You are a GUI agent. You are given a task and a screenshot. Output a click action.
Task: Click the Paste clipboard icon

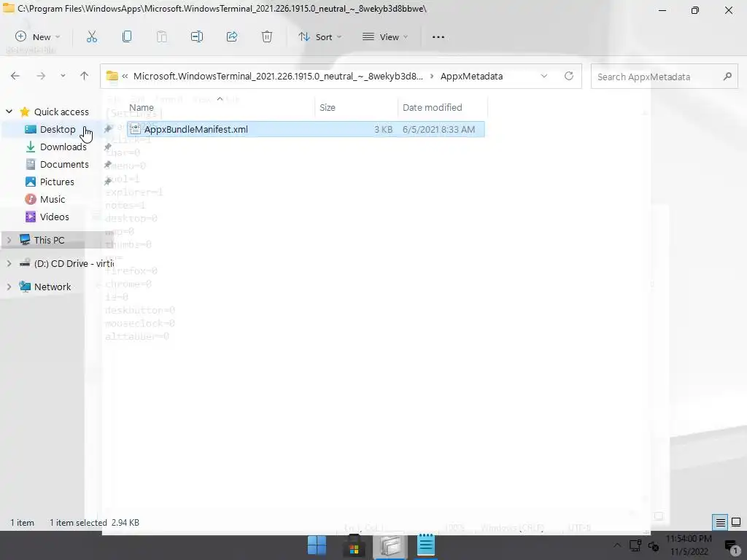[162, 36]
